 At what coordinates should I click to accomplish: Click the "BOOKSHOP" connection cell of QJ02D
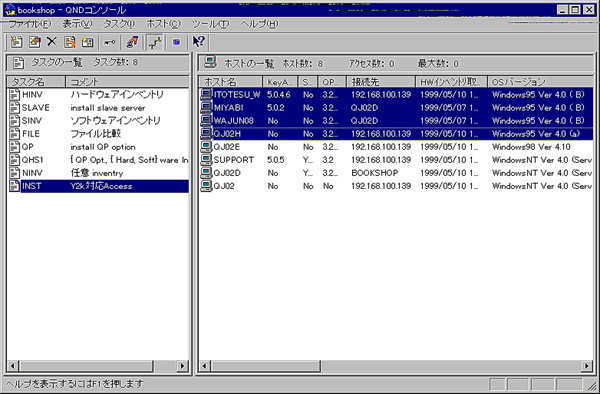click(x=375, y=173)
